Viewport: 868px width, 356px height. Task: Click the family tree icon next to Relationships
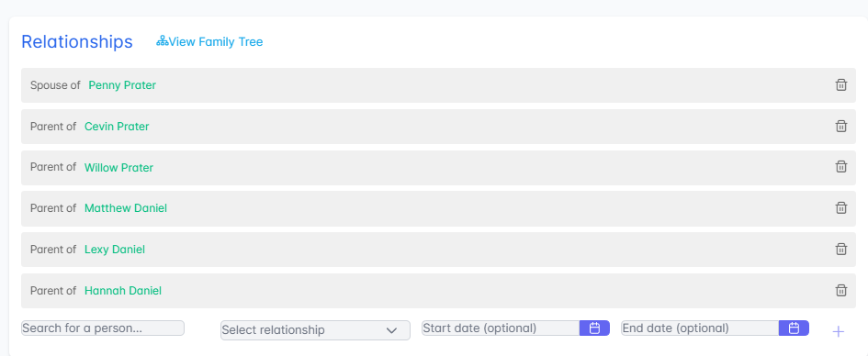(x=163, y=41)
